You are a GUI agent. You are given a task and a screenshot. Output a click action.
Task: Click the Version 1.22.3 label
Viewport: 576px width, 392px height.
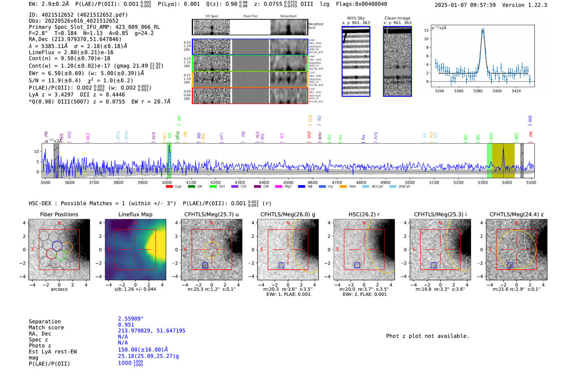(525, 5)
